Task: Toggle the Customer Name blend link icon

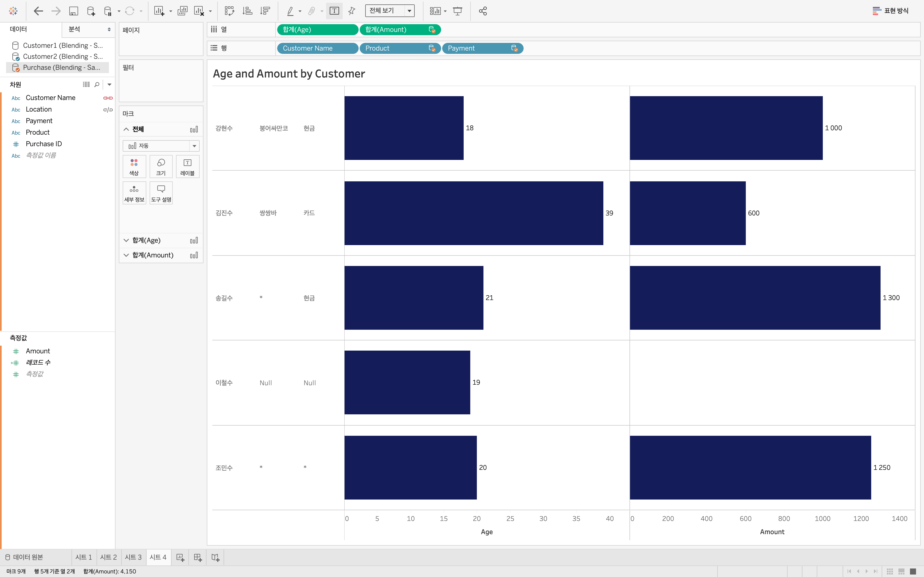Action: coord(108,98)
